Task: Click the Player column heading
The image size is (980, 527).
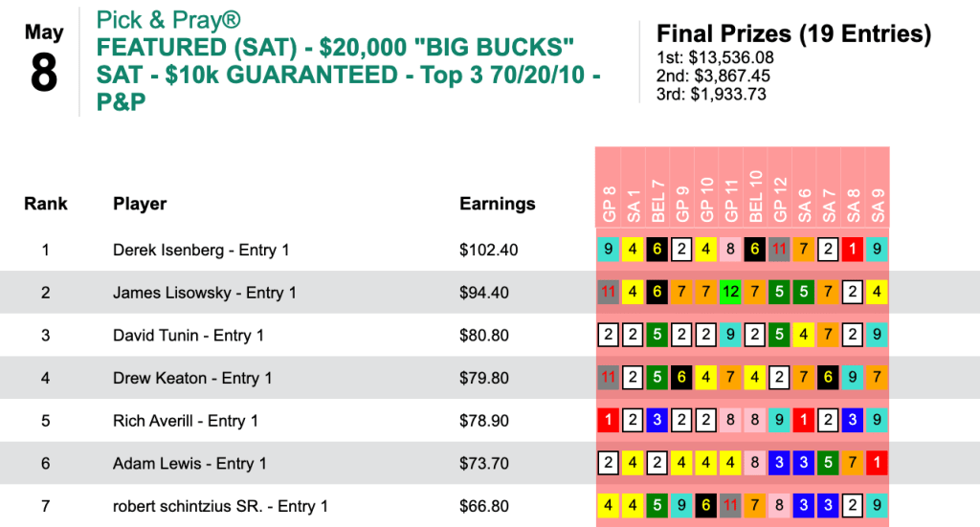Action: [x=140, y=204]
